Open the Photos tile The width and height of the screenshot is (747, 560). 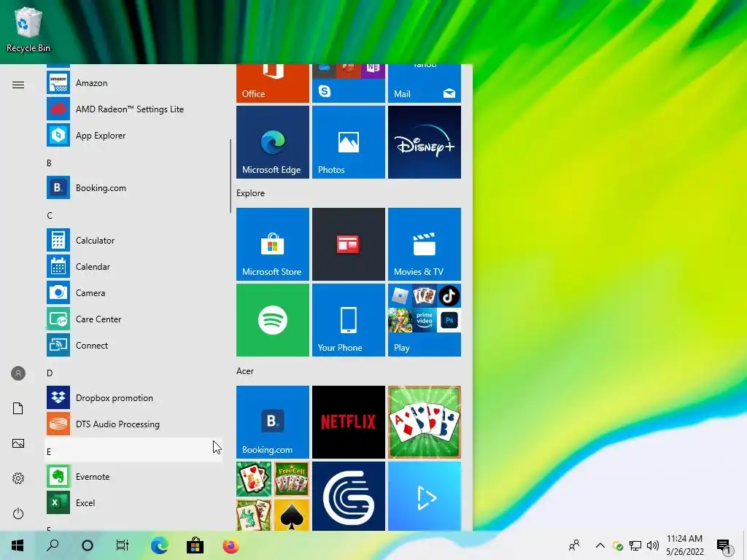(x=348, y=142)
